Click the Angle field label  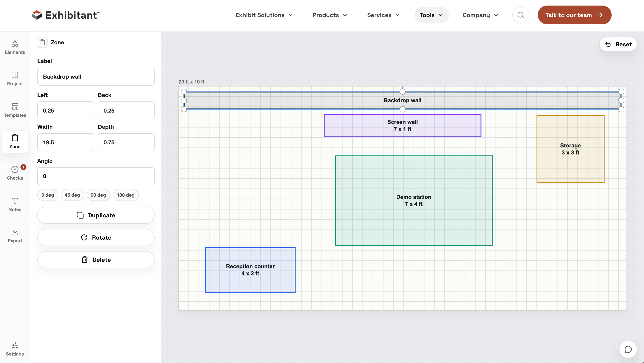coord(45,161)
